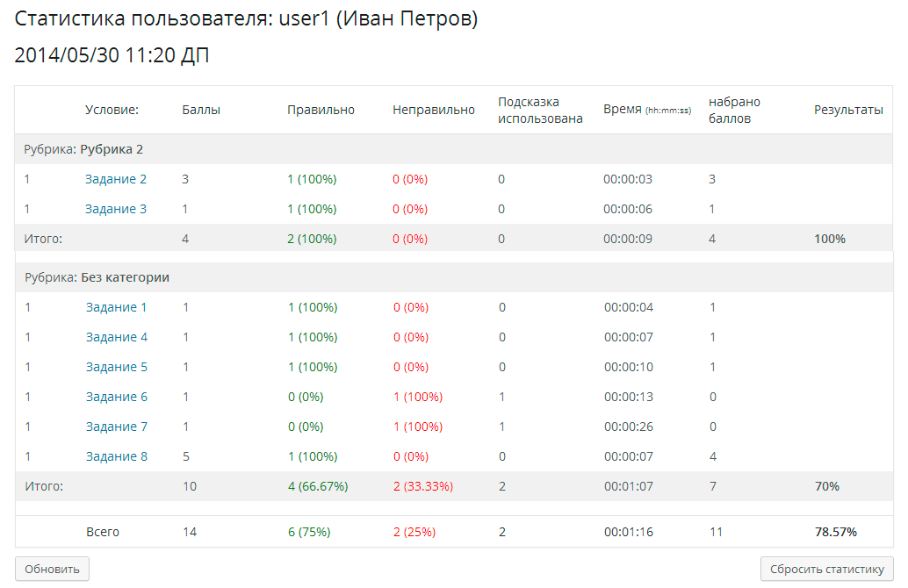The image size is (908, 588).
Task: Click the number 1 beside Задание 2
Action: pyautogui.click(x=27, y=179)
